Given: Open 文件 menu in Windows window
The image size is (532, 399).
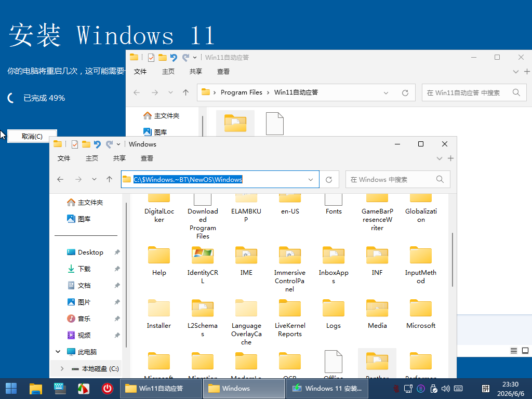Looking at the screenshot, I should tap(64, 158).
